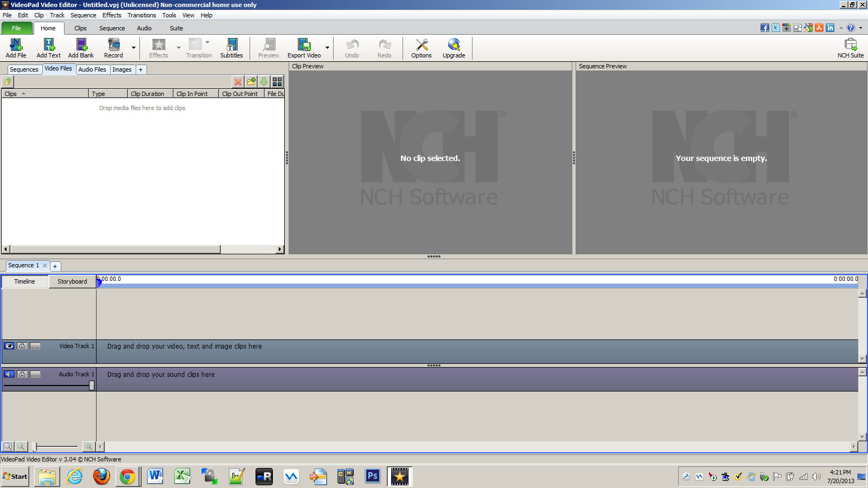Expand the Transition dropdown arrow
868x488 pixels.
tap(207, 42)
